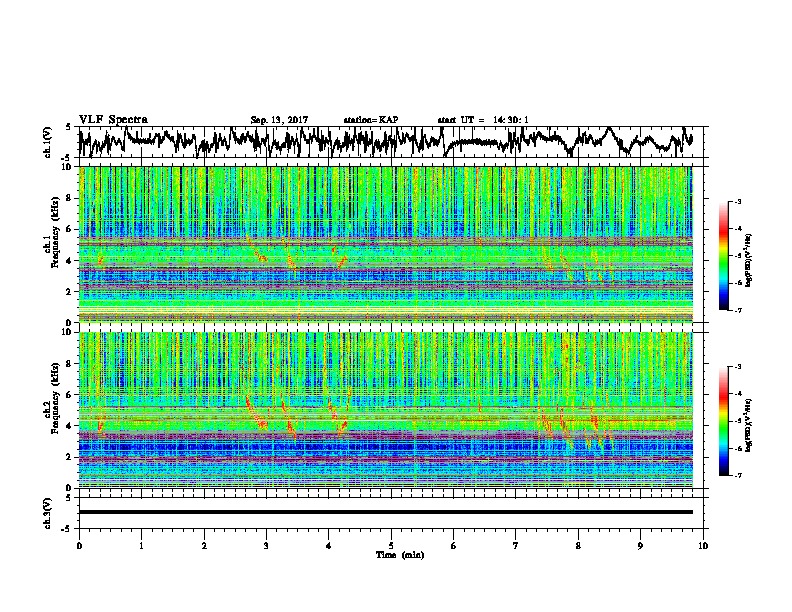Click "-3" on the ch.1 color bar
Image resolution: width=792 pixels, height=612 pixels.
point(737,201)
